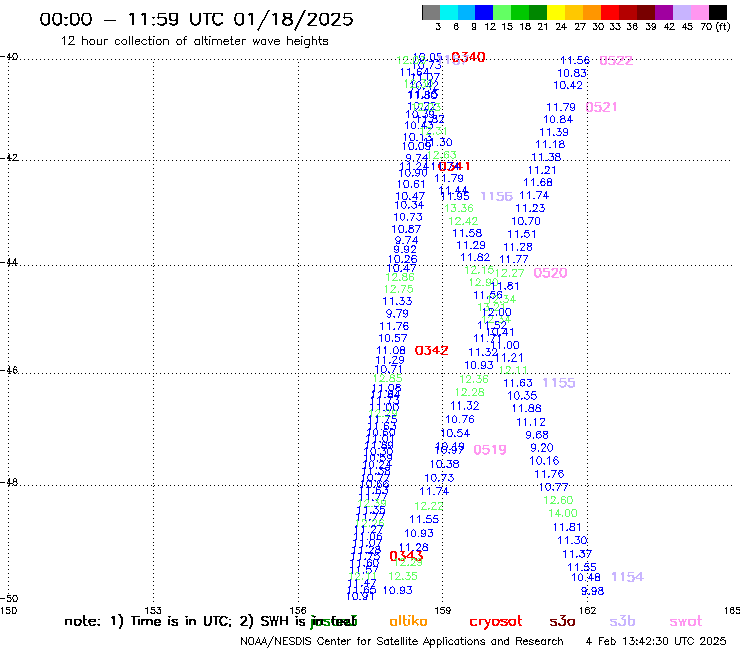Click the wave height value 11.88
Viewport: 740px width, 650px height.
pos(527,408)
